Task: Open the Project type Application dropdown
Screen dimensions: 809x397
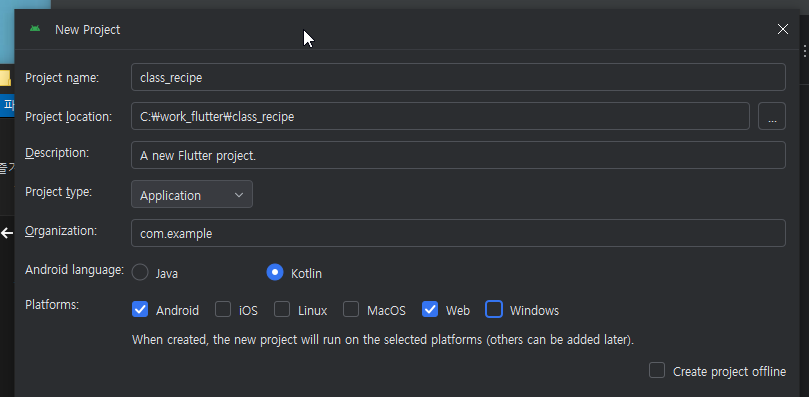Action: (x=192, y=194)
